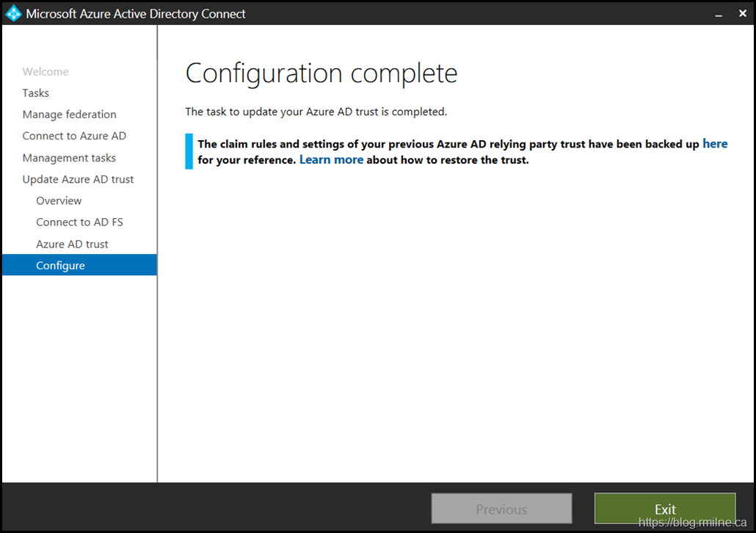The width and height of the screenshot is (756, 533).
Task: Click the blue info bar marker
Action: pos(189,151)
